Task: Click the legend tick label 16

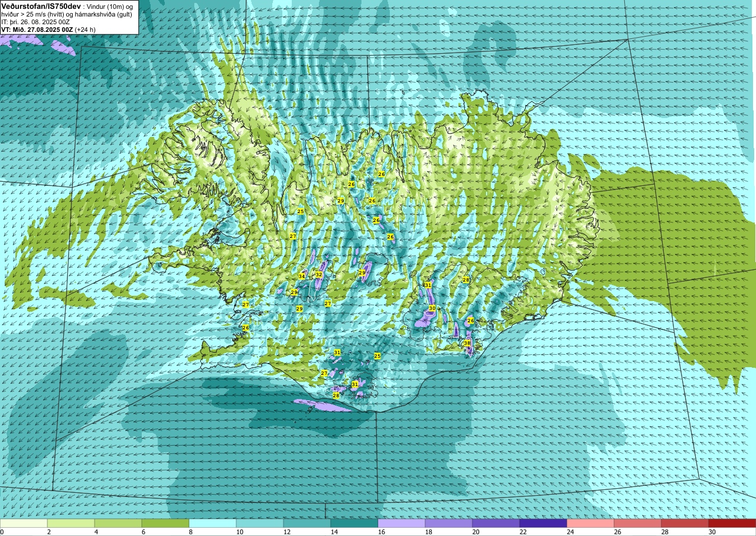Action: [382, 532]
